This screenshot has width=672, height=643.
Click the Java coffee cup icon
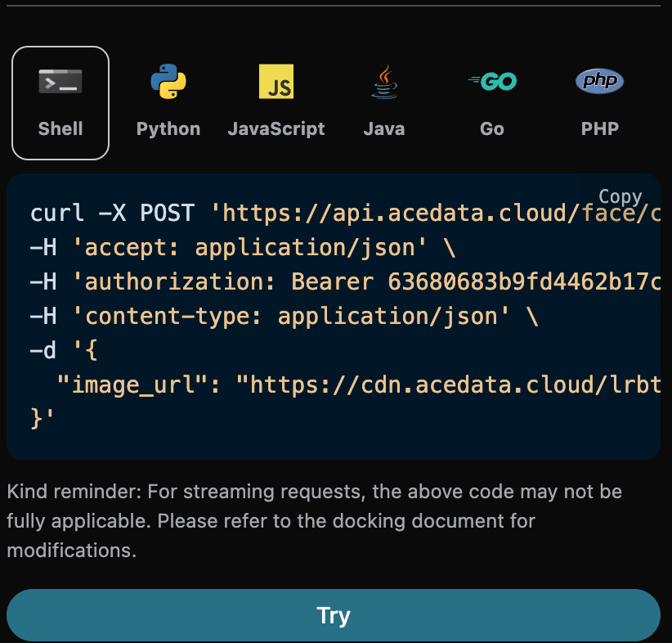pos(384,82)
